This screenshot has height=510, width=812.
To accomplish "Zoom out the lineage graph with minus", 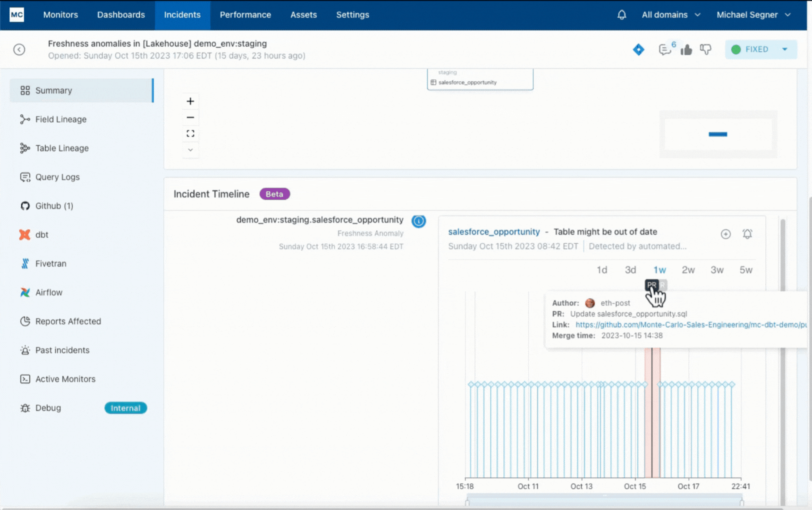I will click(x=190, y=118).
